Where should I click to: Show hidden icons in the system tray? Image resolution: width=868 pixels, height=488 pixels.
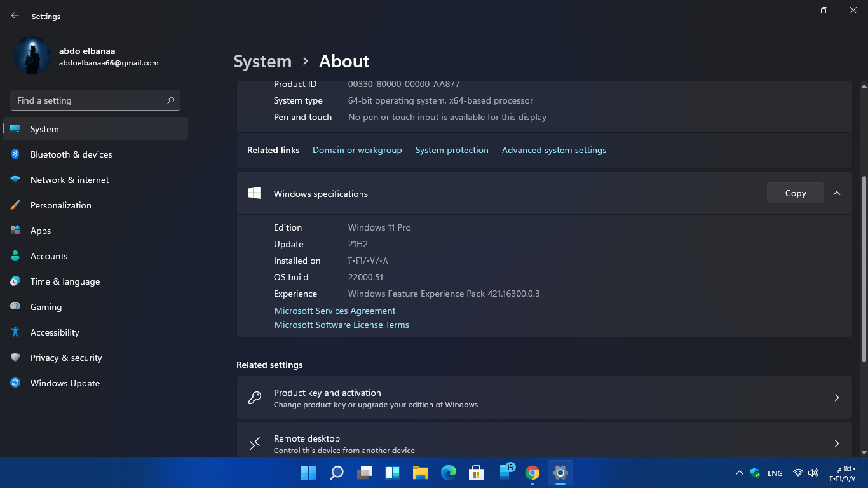[x=739, y=473]
